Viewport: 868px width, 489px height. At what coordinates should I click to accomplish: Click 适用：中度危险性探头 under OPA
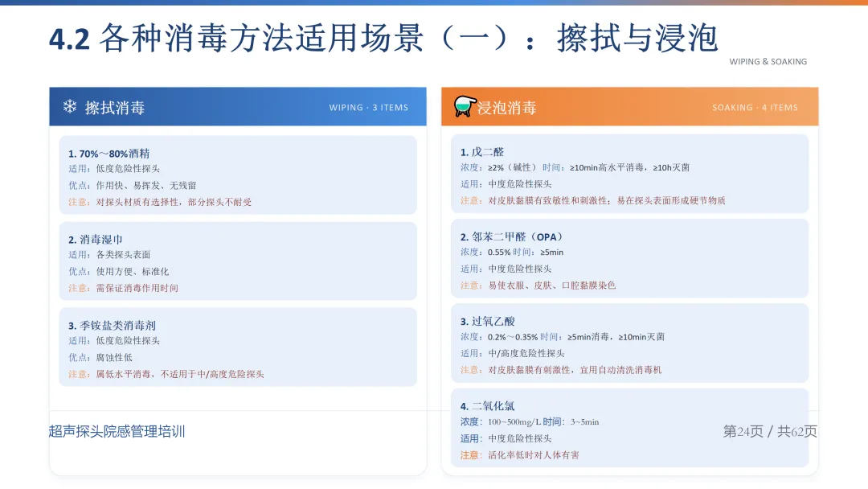click(x=506, y=268)
